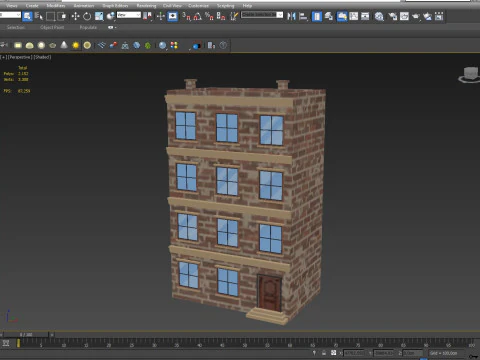Screen dimensions: 480x360
Task: Click Edit Named Selection Sets icon
Action: click(234, 16)
